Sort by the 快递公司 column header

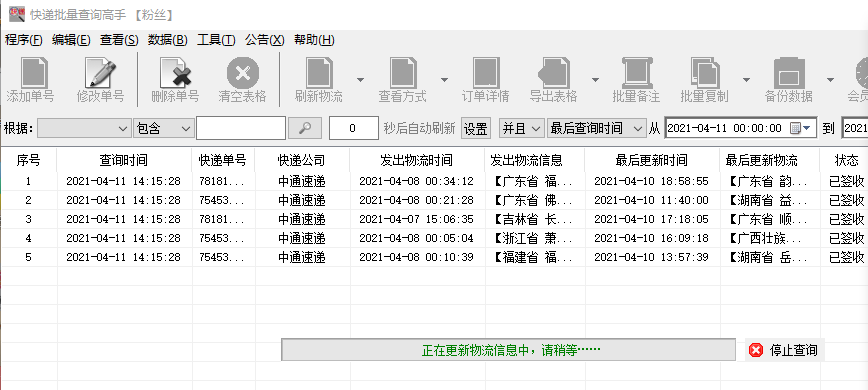pos(302,160)
